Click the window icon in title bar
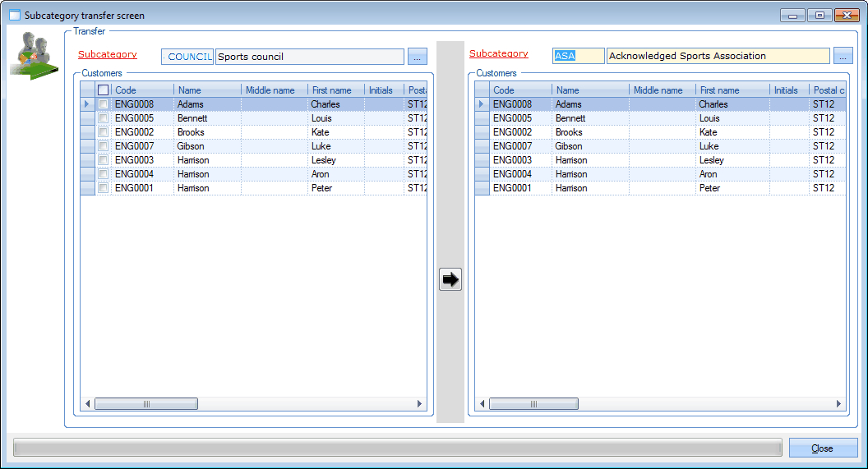The image size is (868, 469). point(14,16)
